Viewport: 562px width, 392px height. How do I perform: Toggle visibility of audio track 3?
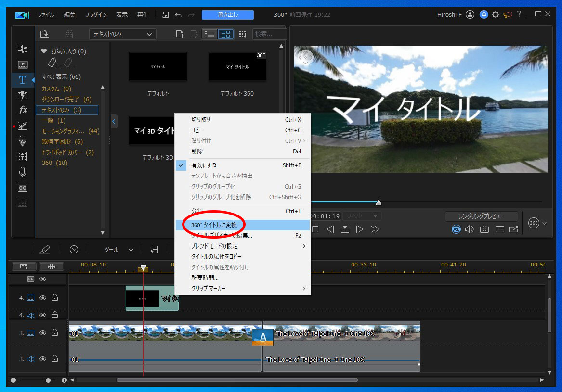coord(43,359)
